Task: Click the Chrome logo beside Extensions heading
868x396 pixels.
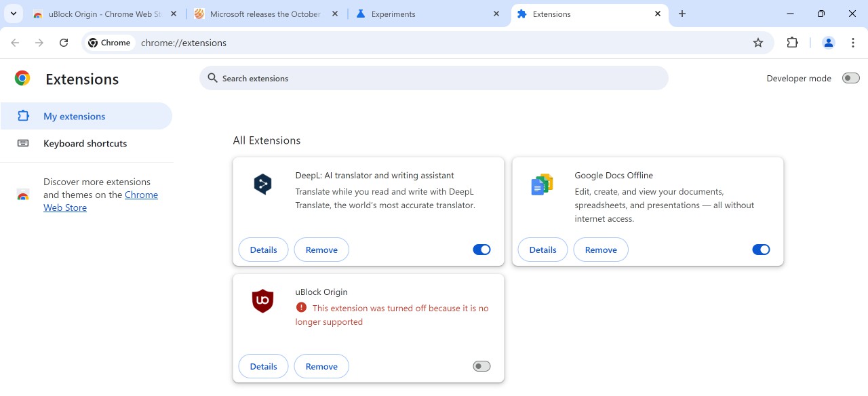Action: [x=22, y=79]
